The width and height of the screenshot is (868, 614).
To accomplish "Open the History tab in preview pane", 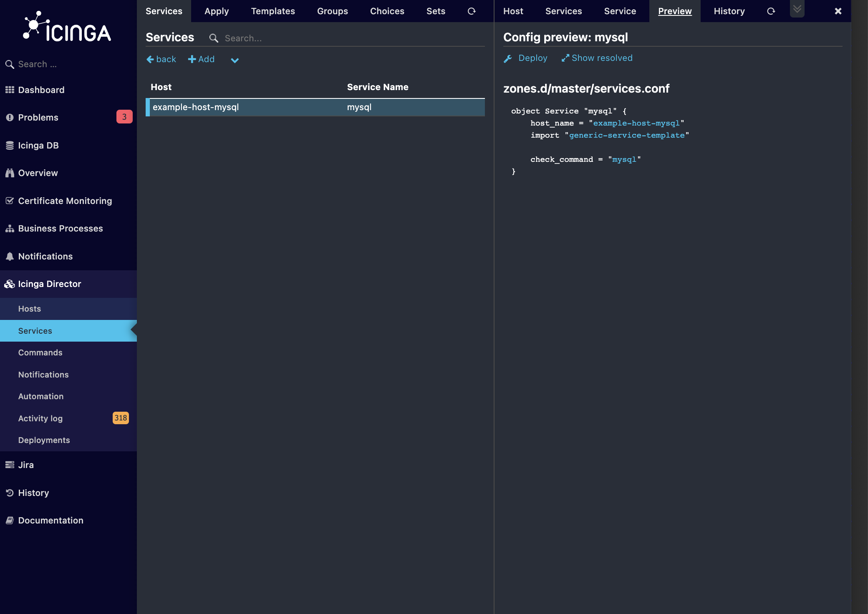I will 729,11.
